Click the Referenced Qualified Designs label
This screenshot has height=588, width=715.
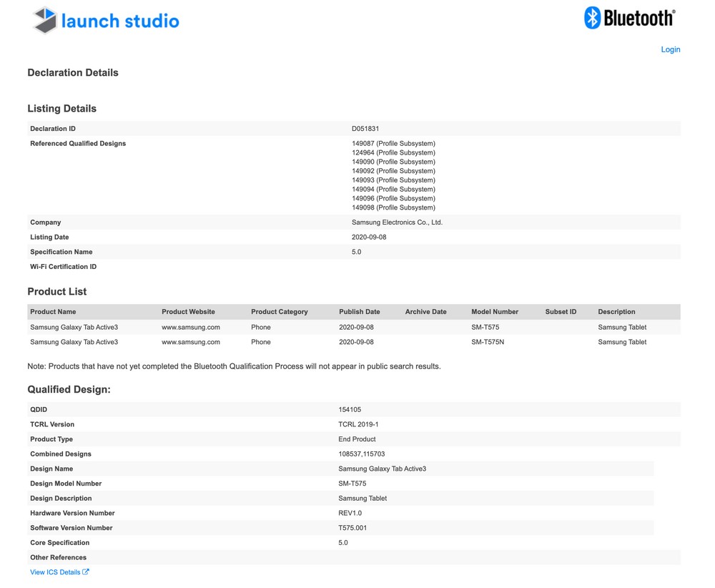point(78,143)
